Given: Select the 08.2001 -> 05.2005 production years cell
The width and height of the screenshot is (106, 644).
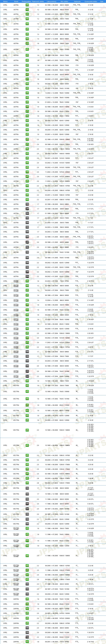Looking at the screenshot, I should (51, 158).
